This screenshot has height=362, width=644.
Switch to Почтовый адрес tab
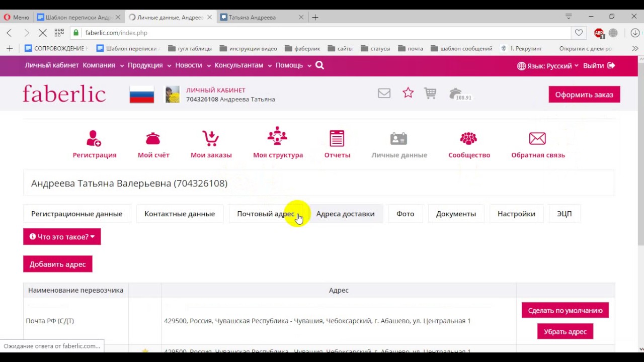point(266,214)
